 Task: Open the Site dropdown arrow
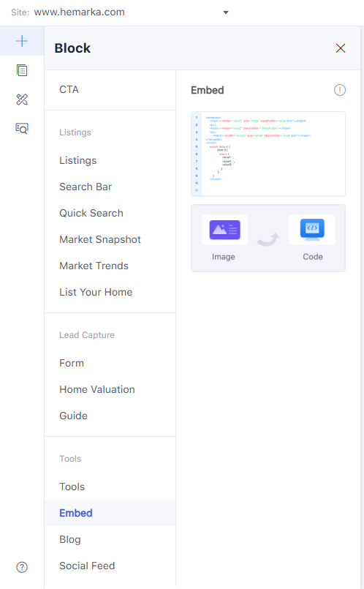point(226,12)
